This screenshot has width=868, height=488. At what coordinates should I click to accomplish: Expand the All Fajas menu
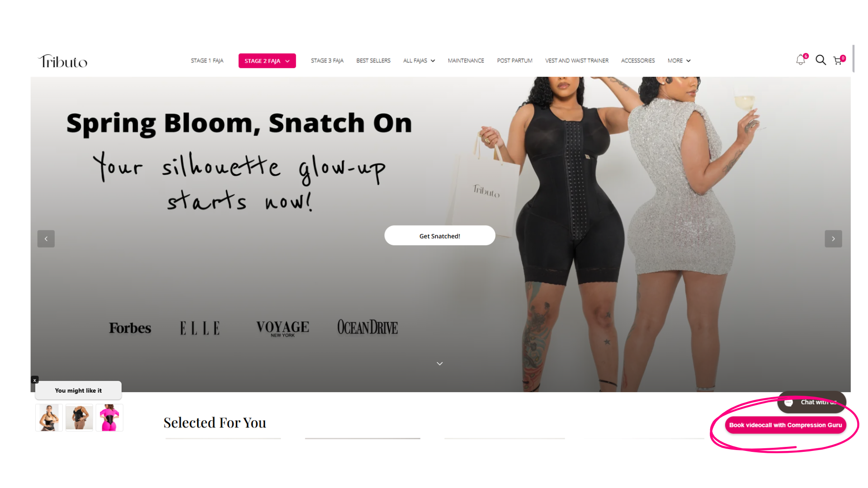419,61
